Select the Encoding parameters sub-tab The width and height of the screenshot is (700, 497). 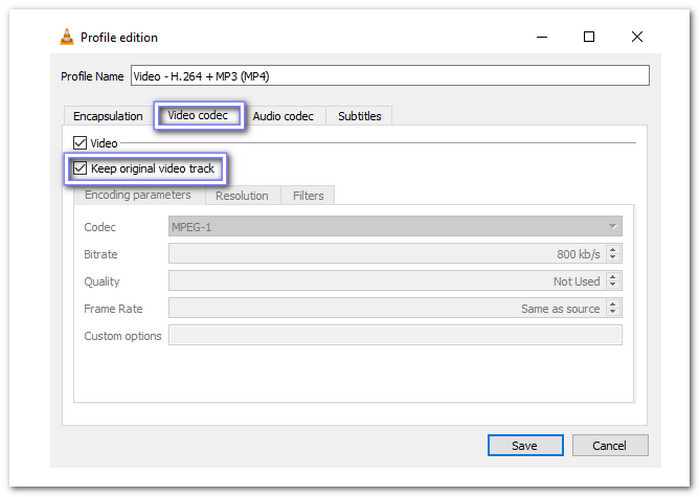pos(138,195)
